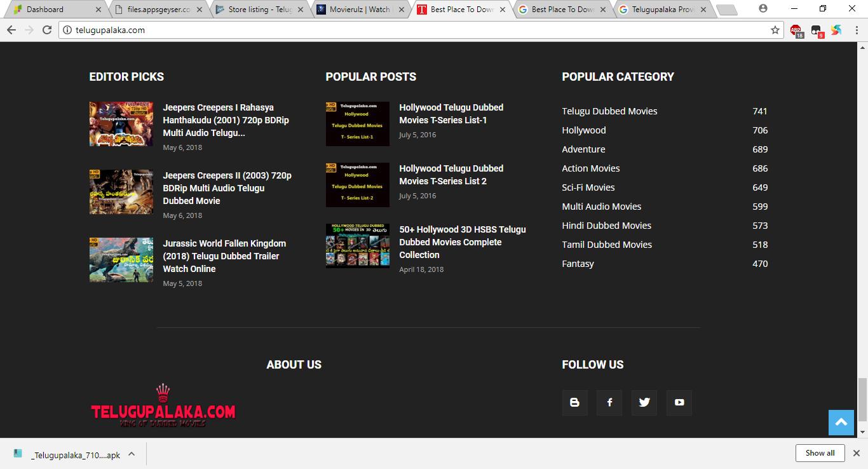
Task: Open Jurassic World Fallen Kingdom trailer post
Action: (224, 256)
